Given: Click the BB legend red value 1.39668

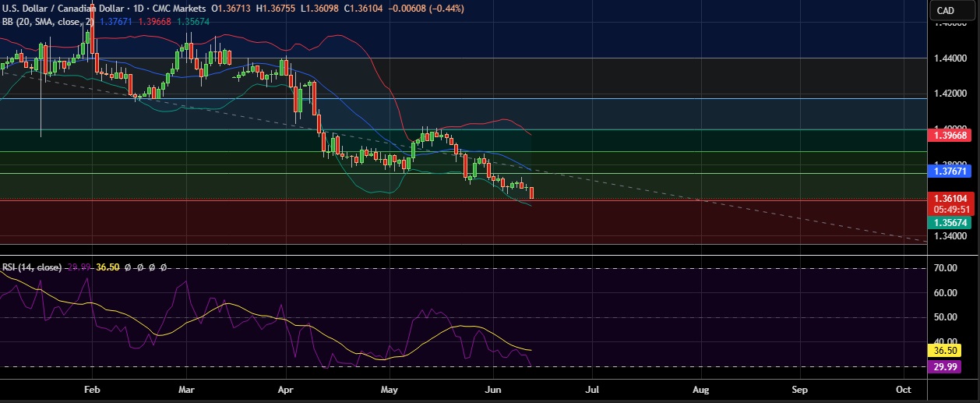Looking at the screenshot, I should click(x=153, y=21).
